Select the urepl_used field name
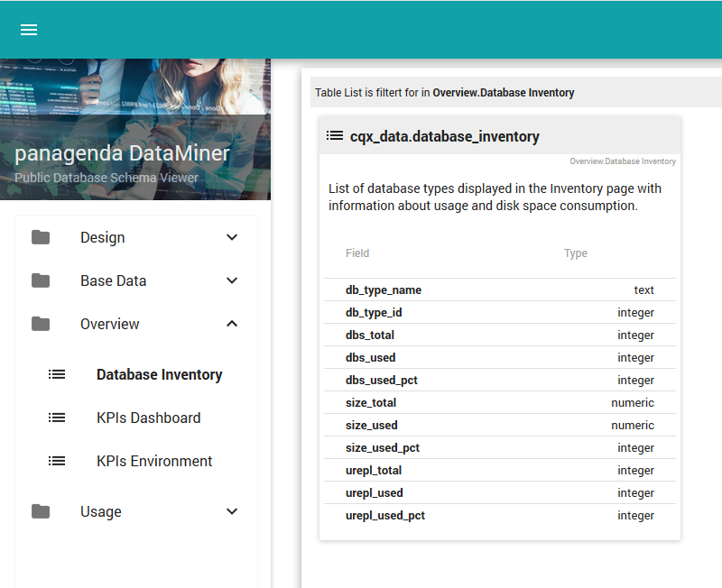Viewport: 722px width, 588px height. click(x=375, y=492)
